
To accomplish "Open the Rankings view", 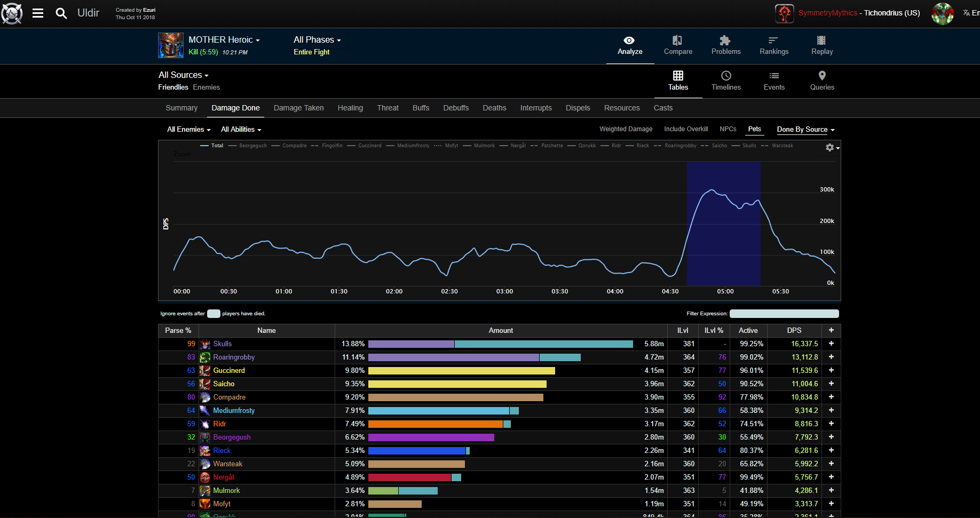I will [774, 46].
